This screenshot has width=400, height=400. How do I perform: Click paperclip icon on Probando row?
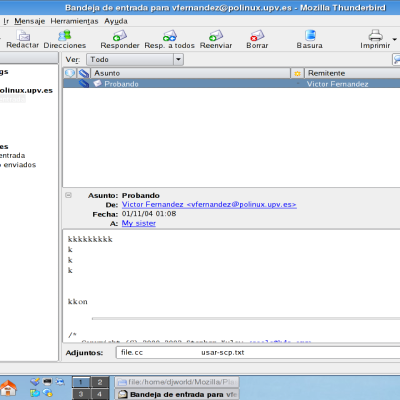pyautogui.click(x=84, y=83)
